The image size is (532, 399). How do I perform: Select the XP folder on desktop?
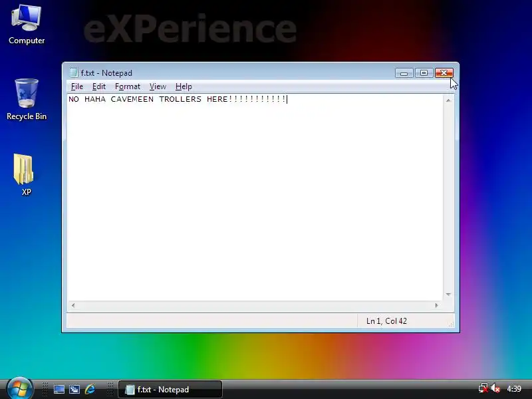[24, 174]
